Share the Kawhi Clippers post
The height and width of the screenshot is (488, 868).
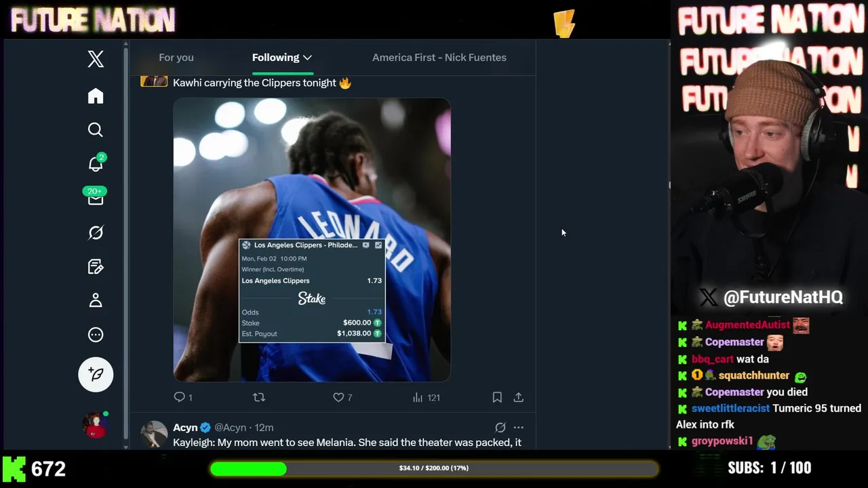(519, 397)
